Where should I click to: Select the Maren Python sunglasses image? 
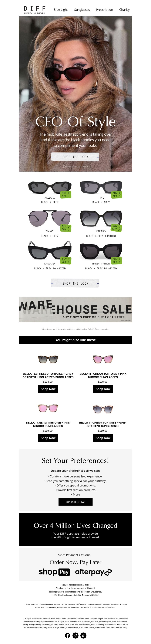tap(101, 252)
